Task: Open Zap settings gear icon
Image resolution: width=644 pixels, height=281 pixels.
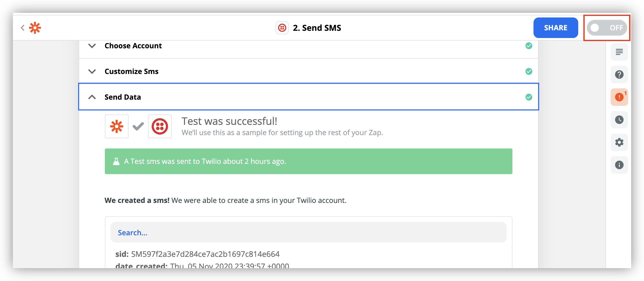Action: [619, 142]
